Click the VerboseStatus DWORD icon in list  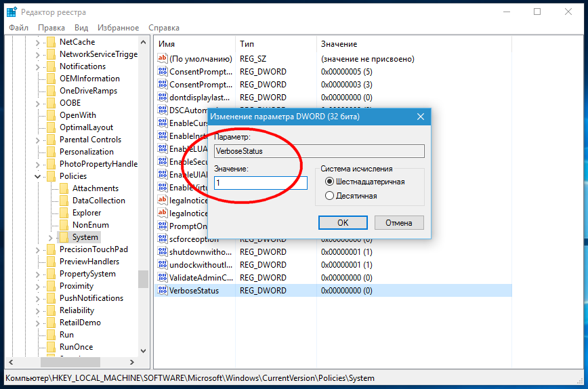[x=163, y=290]
